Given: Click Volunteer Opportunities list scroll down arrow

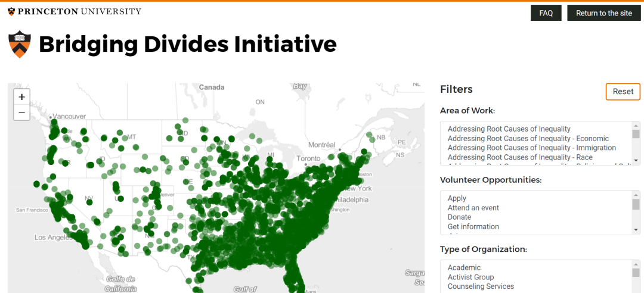Looking at the screenshot, I should [636, 230].
